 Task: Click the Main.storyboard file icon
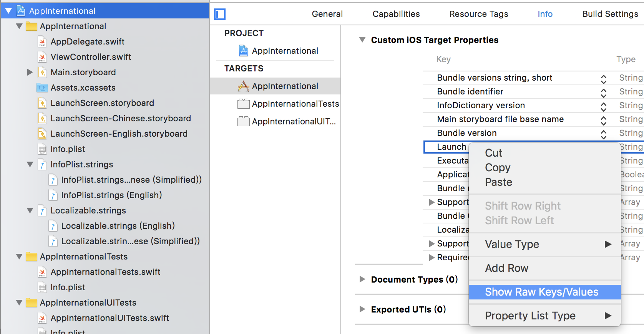point(42,72)
